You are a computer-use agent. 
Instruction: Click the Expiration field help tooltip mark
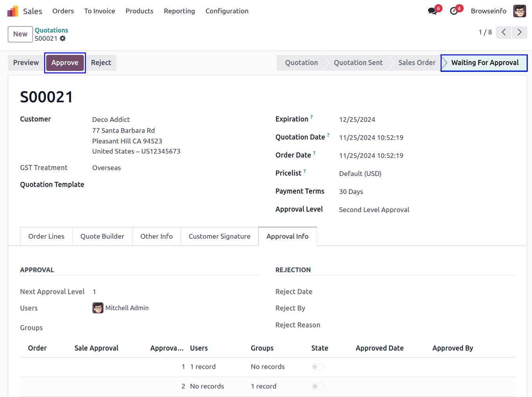(x=311, y=117)
